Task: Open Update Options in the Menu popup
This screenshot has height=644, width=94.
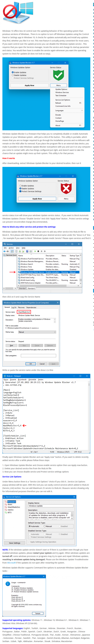Action: pyautogui.click(x=61, y=89)
